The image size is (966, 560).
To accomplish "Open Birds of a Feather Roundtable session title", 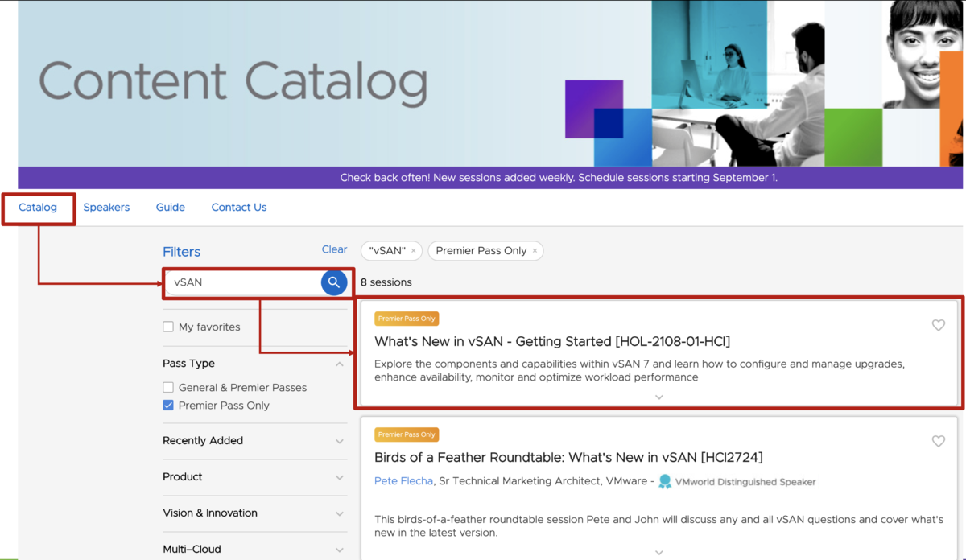I will (x=568, y=458).
